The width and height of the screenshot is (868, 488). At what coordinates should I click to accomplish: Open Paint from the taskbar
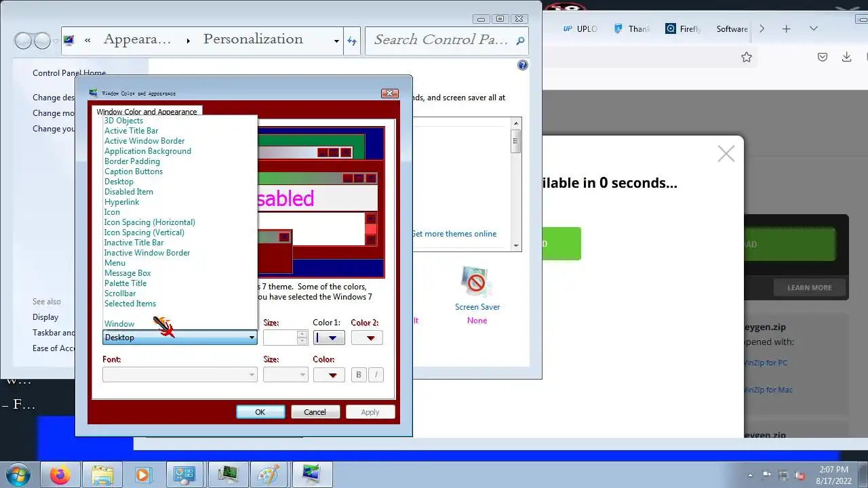269,474
